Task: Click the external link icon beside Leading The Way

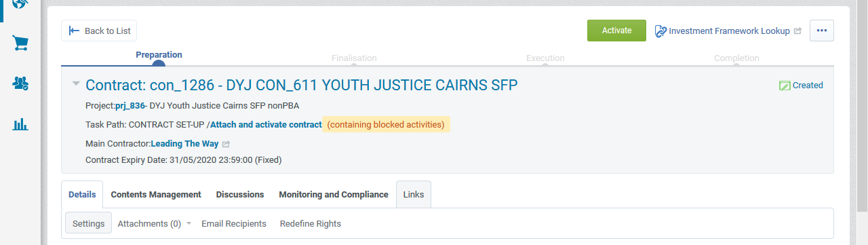Action: pos(226,144)
